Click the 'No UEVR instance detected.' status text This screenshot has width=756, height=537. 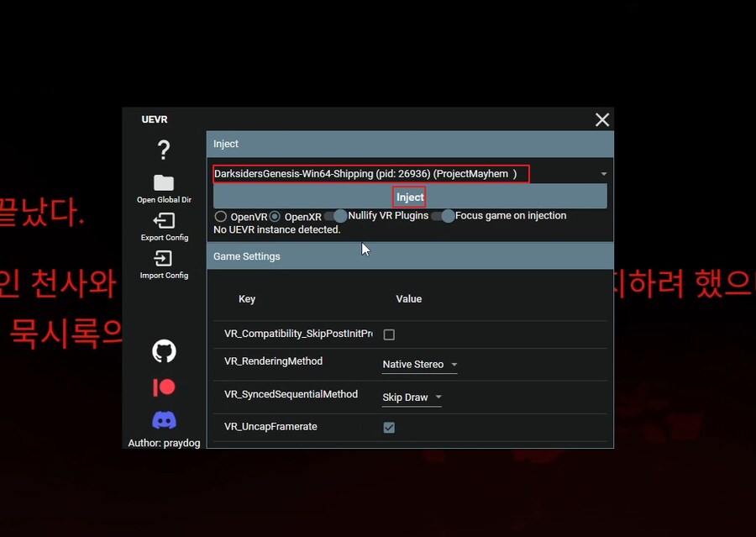click(276, 229)
